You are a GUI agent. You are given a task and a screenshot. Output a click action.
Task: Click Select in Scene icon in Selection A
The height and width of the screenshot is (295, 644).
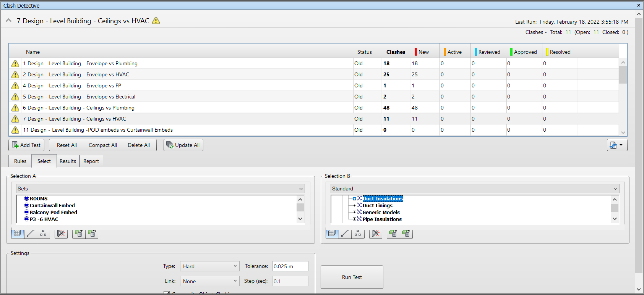pyautogui.click(x=92, y=233)
